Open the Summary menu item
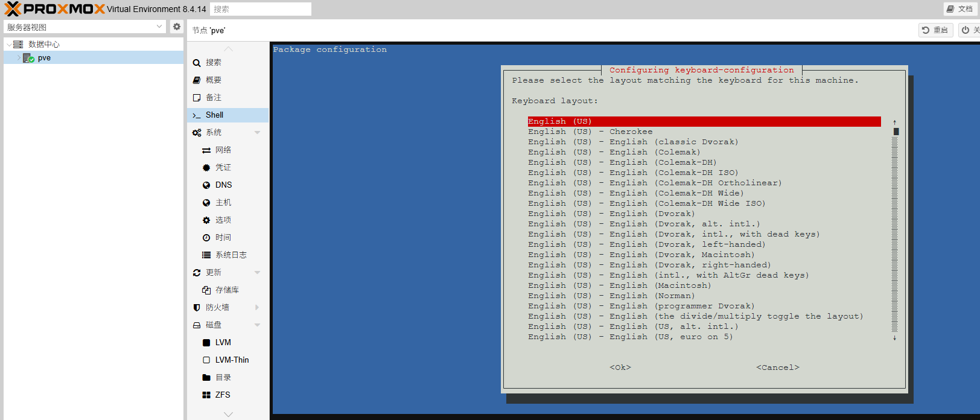Image resolution: width=980 pixels, height=420 pixels. pos(213,80)
